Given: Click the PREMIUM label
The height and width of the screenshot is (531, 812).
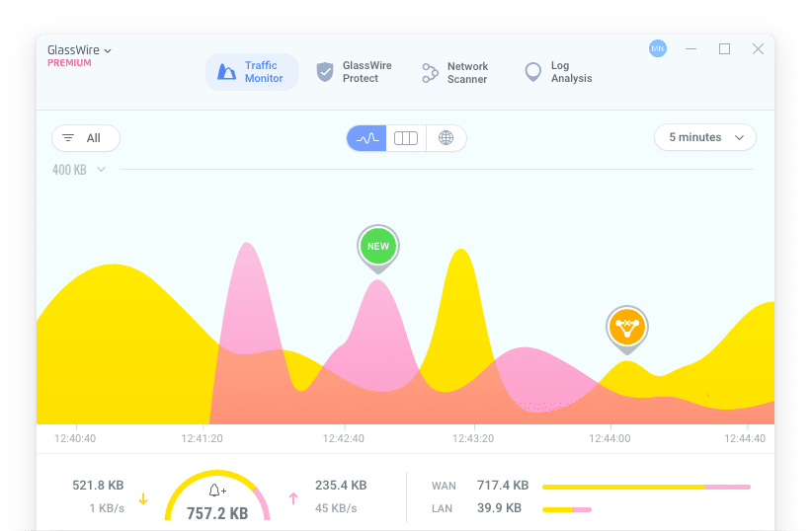Looking at the screenshot, I should 69,63.
